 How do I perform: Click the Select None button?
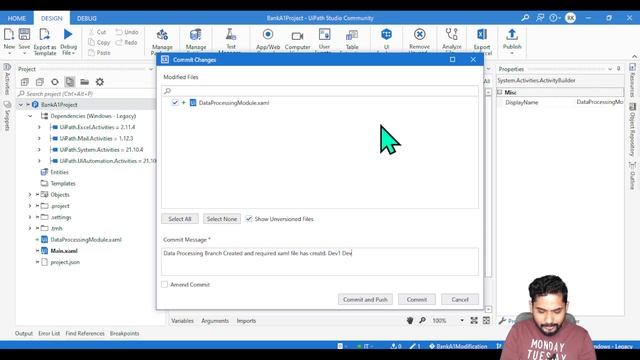[222, 219]
